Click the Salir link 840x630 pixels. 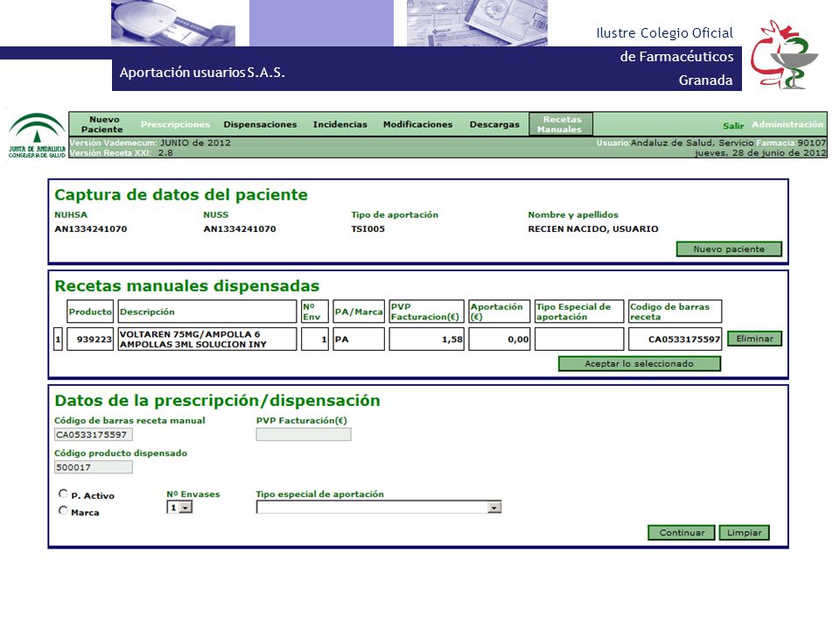733,126
